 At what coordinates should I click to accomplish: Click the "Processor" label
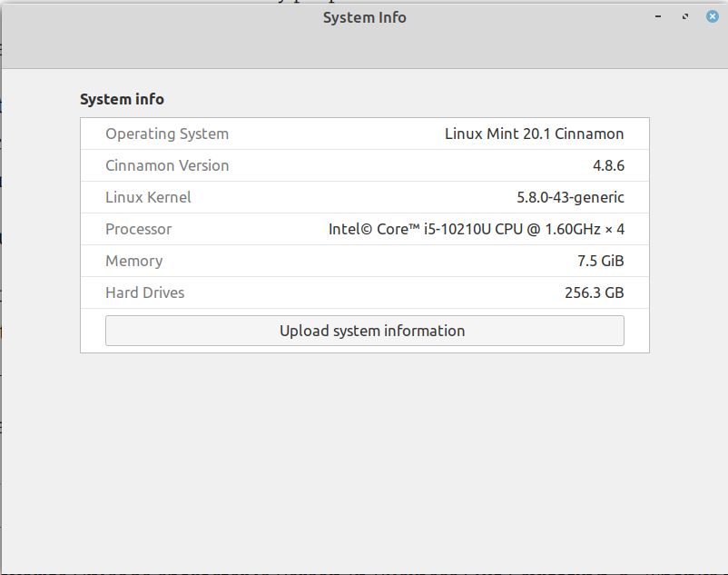[138, 229]
